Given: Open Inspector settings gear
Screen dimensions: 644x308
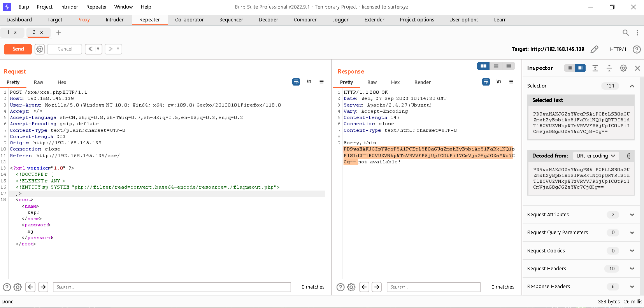Looking at the screenshot, I should coord(623,68).
